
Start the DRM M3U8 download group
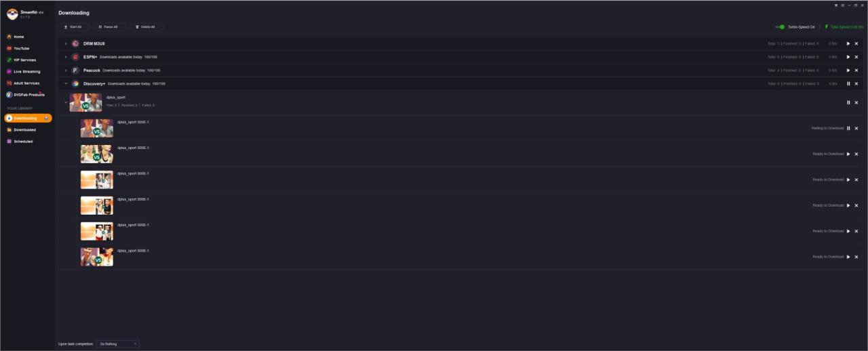(848, 43)
